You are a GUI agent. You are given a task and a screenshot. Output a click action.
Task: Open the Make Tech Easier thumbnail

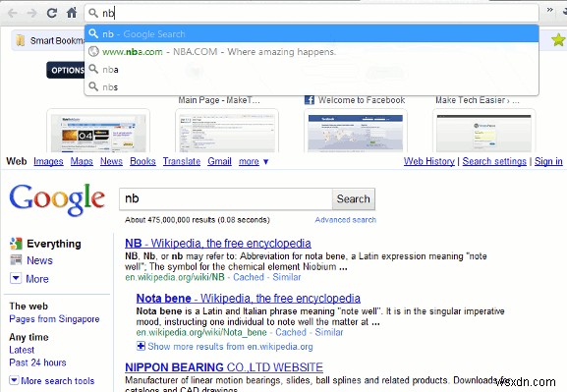(484, 131)
